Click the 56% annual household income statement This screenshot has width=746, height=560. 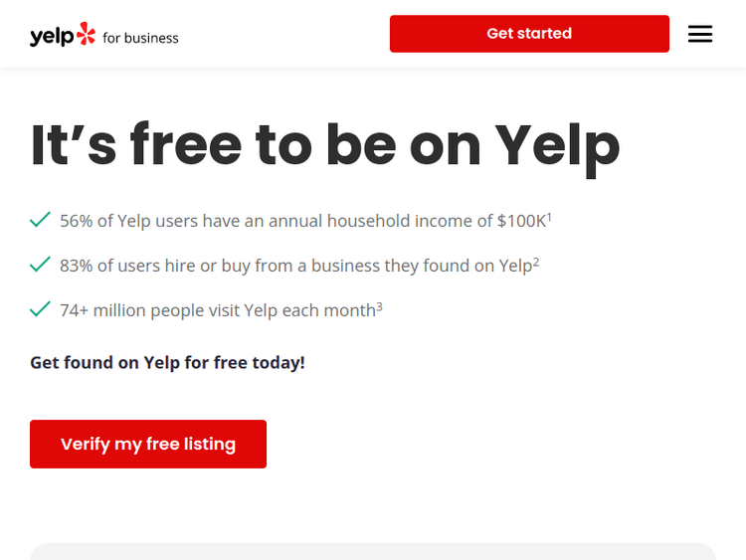(x=302, y=221)
